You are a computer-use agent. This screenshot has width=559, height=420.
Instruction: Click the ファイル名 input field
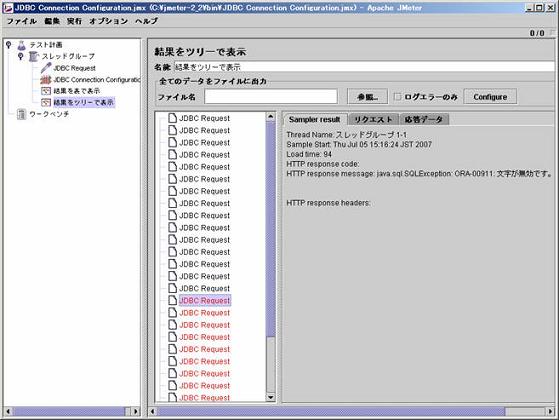tap(271, 97)
